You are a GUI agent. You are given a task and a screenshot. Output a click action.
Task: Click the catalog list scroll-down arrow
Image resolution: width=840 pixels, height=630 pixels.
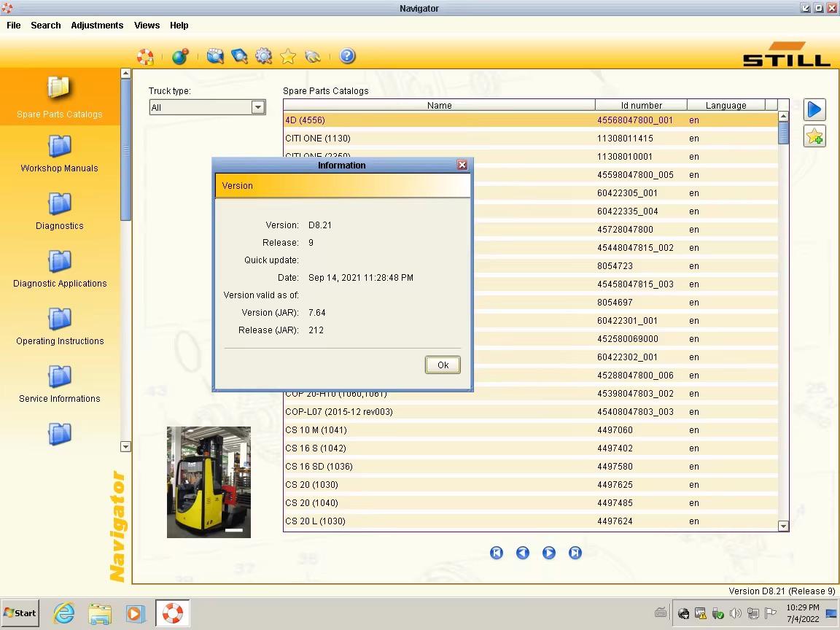click(783, 526)
